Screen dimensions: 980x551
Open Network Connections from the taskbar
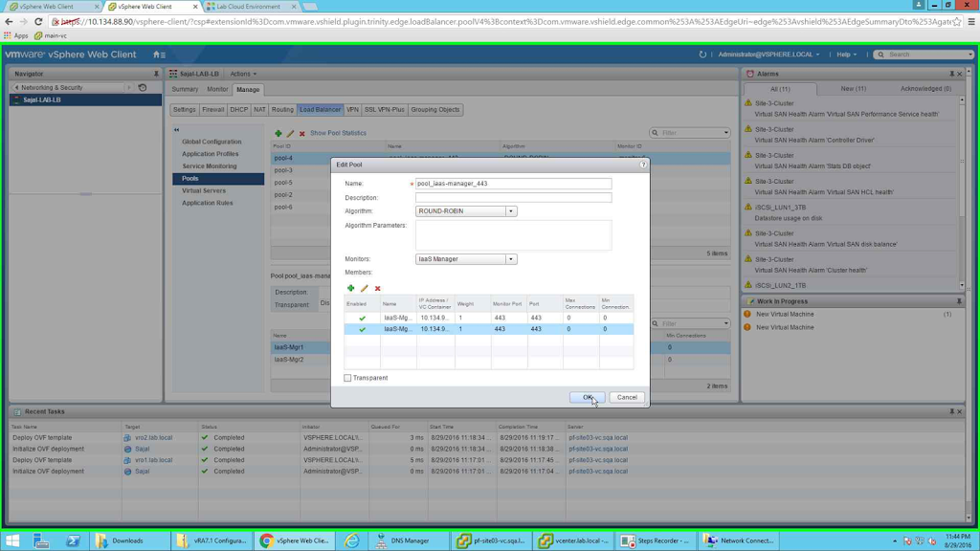tap(738, 540)
